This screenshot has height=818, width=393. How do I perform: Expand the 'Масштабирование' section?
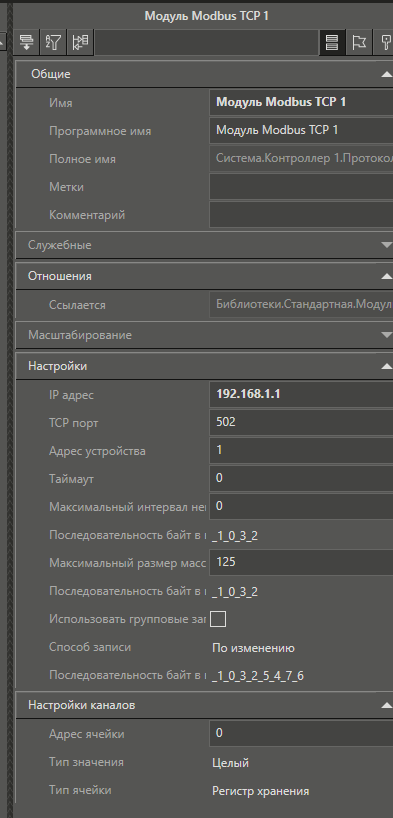tap(386, 334)
